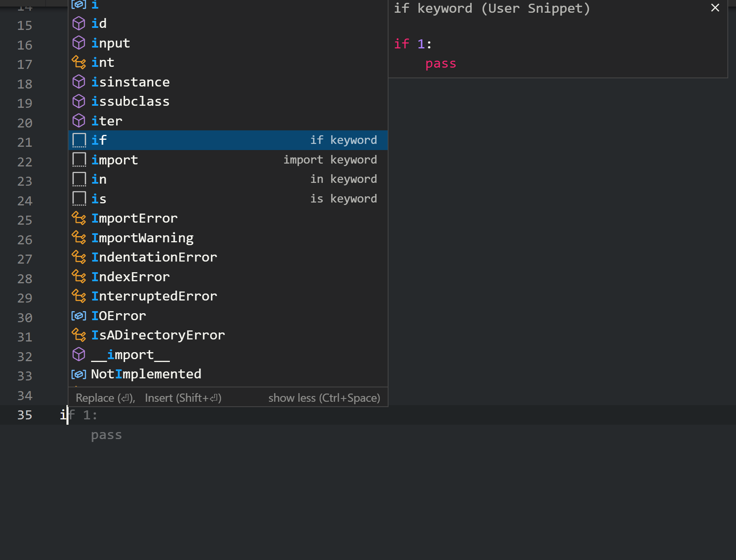The image size is (736, 560).
Task: Select the "input" completion entry
Action: tap(110, 43)
